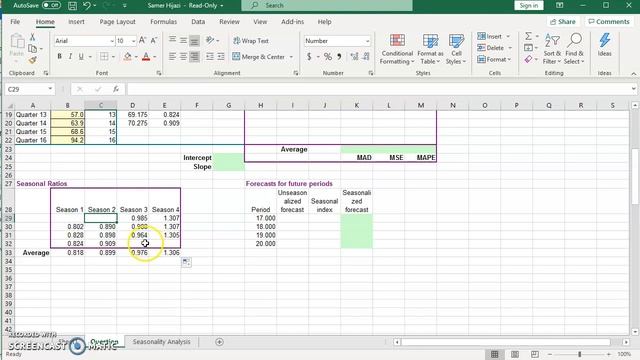Click Decrease Decimal icon
Image resolution: width=640 pixels, height=360 pixels.
(366, 57)
